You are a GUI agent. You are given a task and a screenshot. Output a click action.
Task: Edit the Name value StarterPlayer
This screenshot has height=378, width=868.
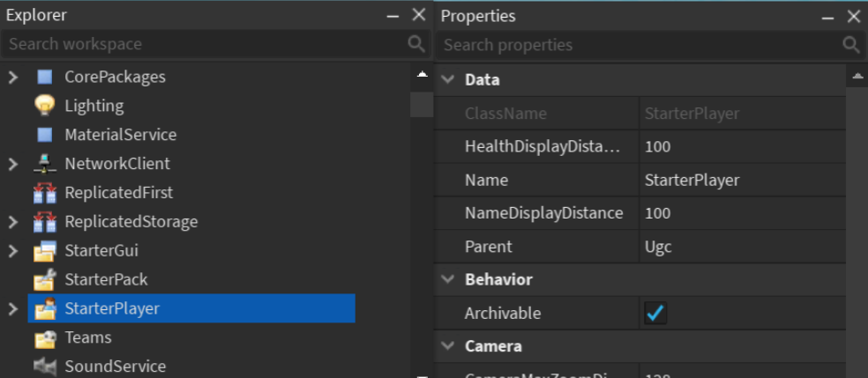pyautogui.click(x=743, y=180)
